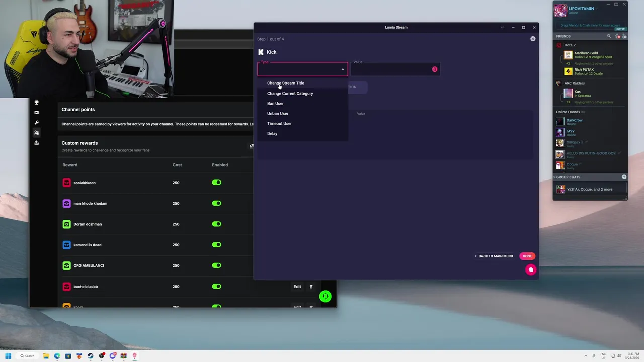
Task: Open Windows Start menu
Action: [x=8, y=356]
